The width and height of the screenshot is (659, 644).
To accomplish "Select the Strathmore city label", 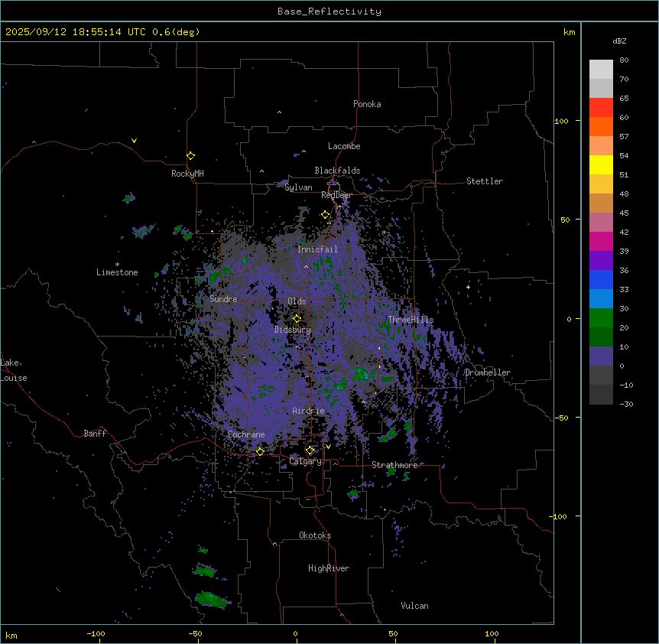I will coord(394,465).
